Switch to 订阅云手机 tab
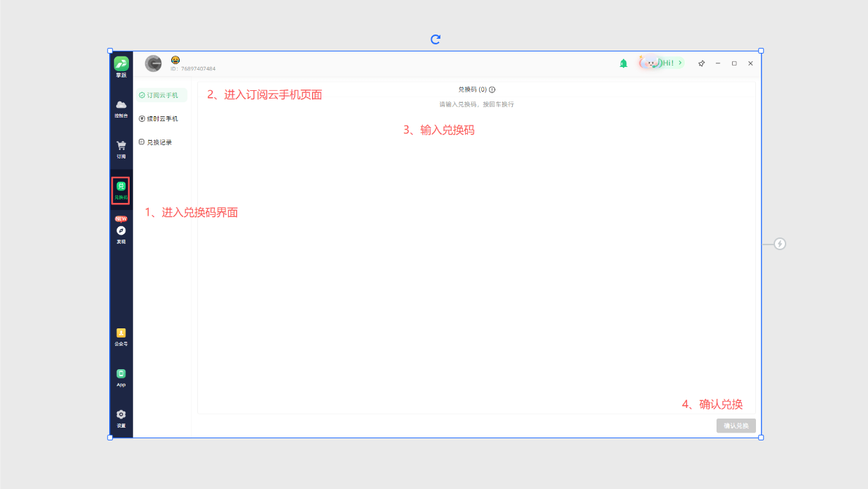 161,95
